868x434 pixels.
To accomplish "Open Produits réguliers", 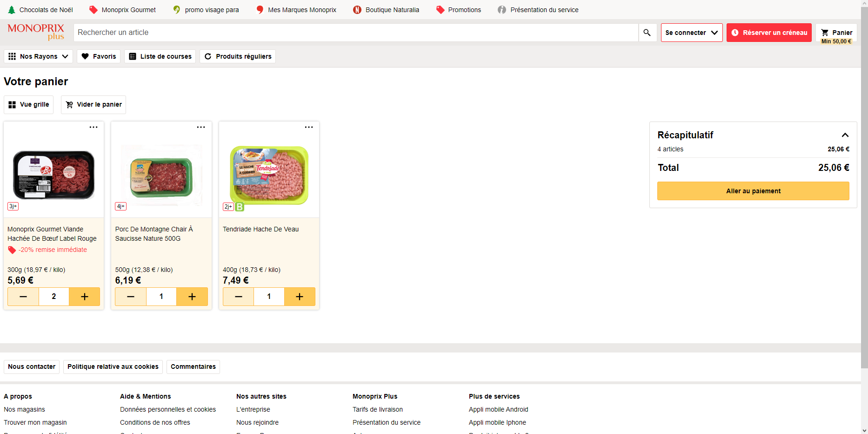I will pyautogui.click(x=238, y=56).
